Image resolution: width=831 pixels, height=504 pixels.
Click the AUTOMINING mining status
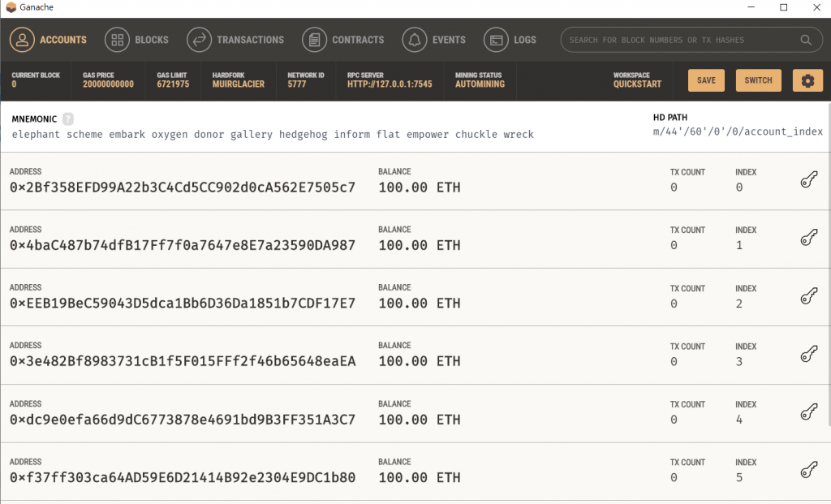point(480,84)
